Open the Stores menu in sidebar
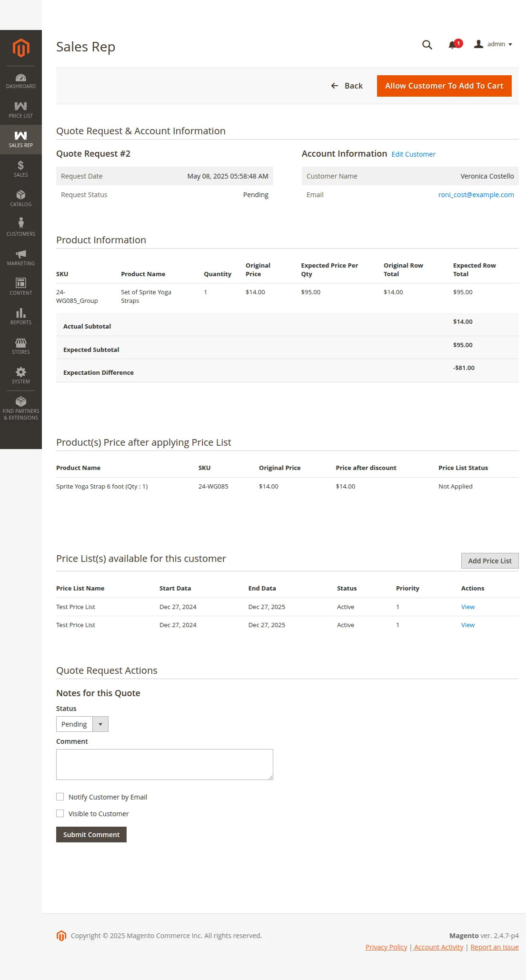 [x=21, y=346]
